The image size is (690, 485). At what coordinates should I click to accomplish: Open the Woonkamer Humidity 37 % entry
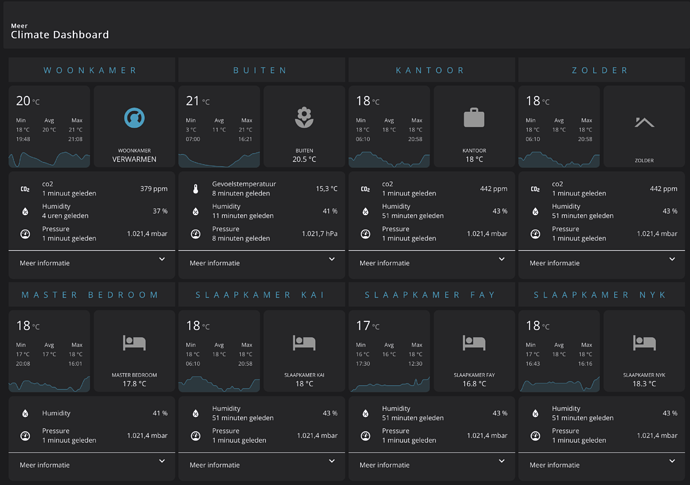(93, 211)
